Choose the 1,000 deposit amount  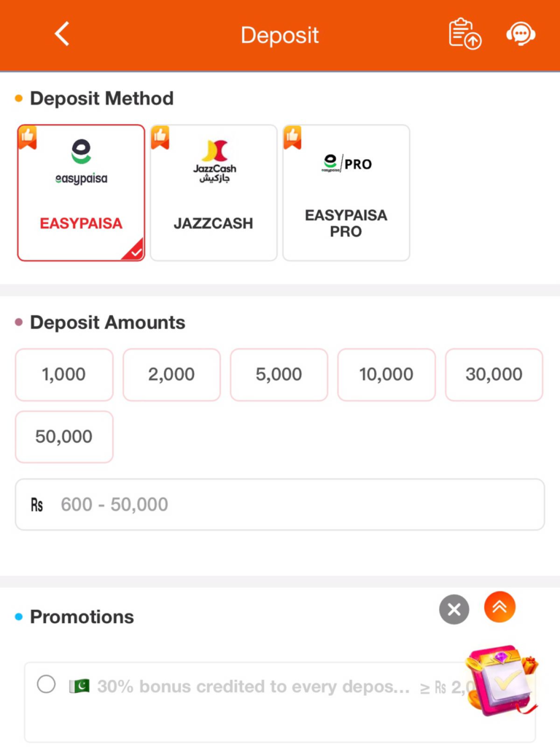(x=64, y=374)
